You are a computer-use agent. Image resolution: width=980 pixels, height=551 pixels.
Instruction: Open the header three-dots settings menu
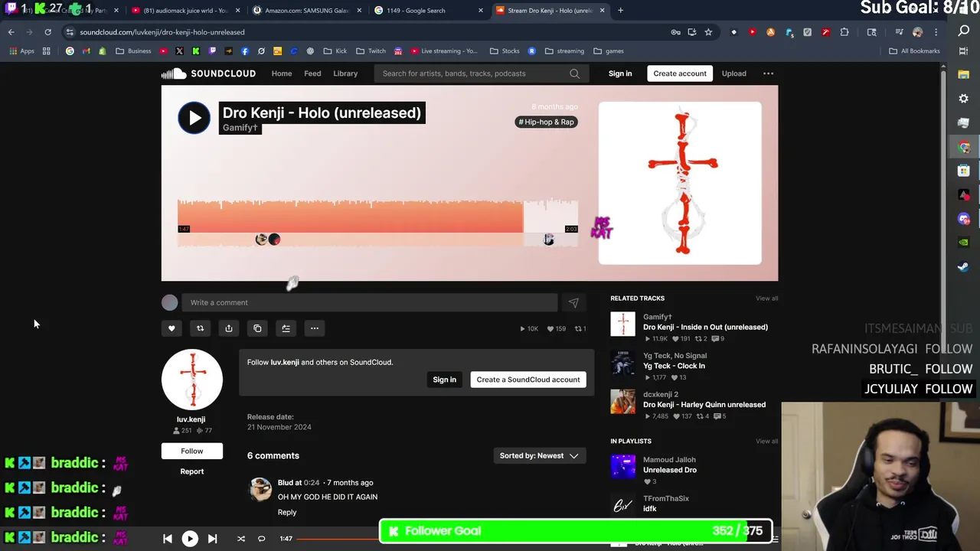(768, 73)
